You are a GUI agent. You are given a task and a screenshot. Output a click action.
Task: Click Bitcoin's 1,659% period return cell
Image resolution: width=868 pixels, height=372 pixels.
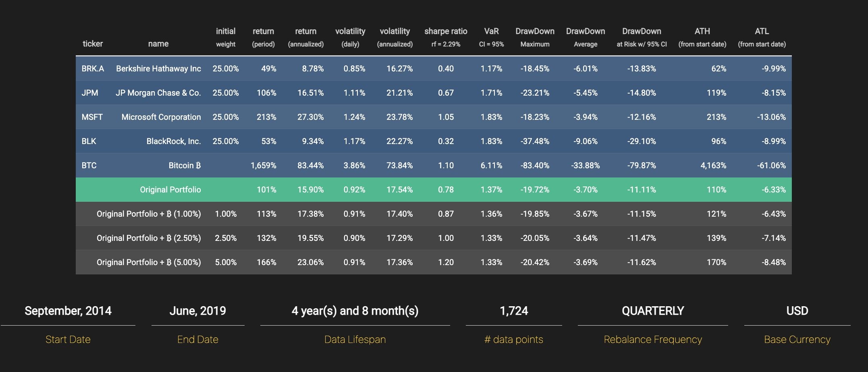point(264,165)
